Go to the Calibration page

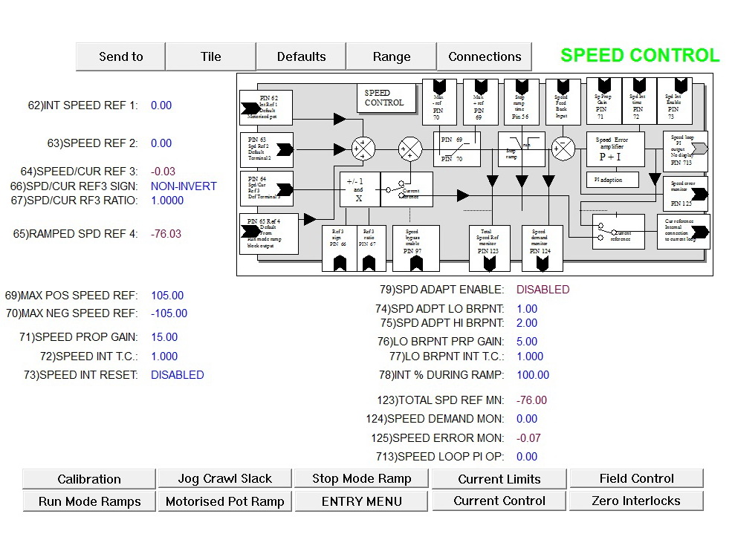click(89, 479)
